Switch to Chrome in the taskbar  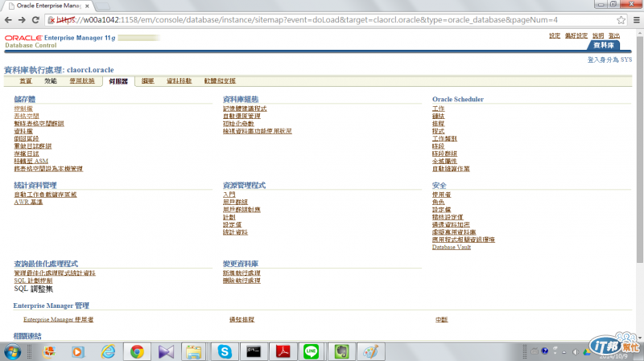point(137,352)
